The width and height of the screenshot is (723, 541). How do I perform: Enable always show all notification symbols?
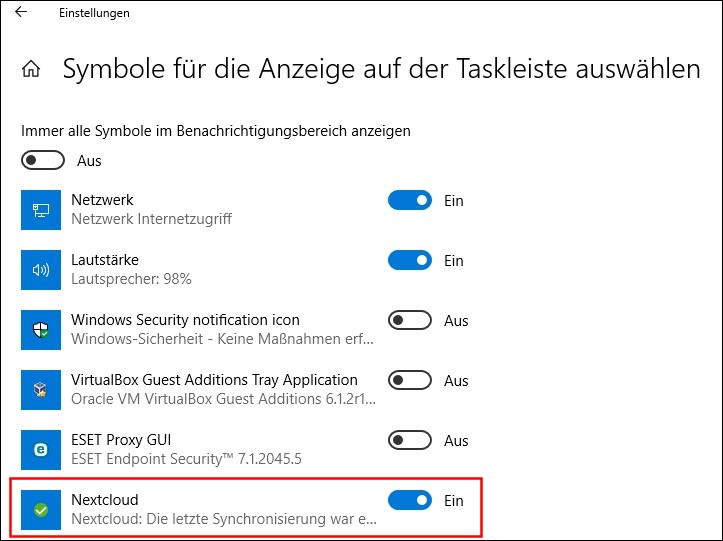pyautogui.click(x=43, y=161)
